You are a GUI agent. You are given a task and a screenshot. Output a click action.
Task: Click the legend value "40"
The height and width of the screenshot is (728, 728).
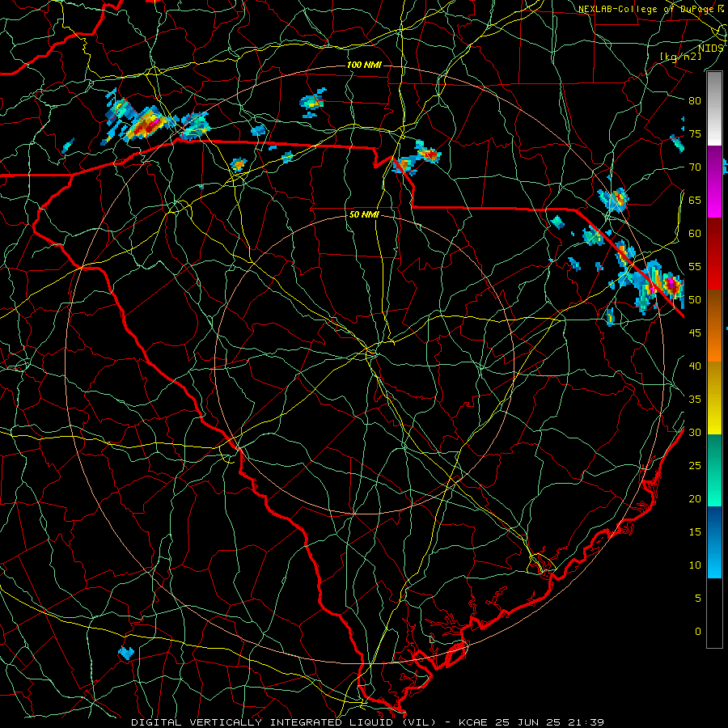(x=695, y=366)
